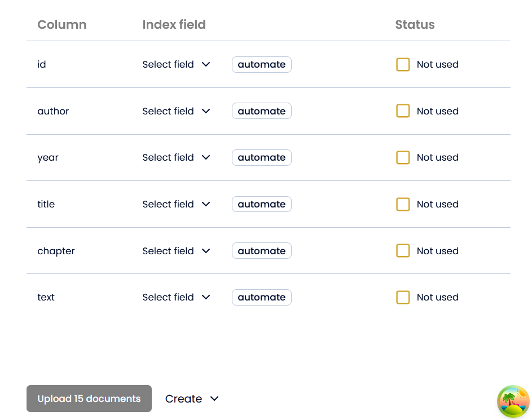This screenshot has height=420, width=532.
Task: Toggle the author row status checkbox
Action: point(403,111)
